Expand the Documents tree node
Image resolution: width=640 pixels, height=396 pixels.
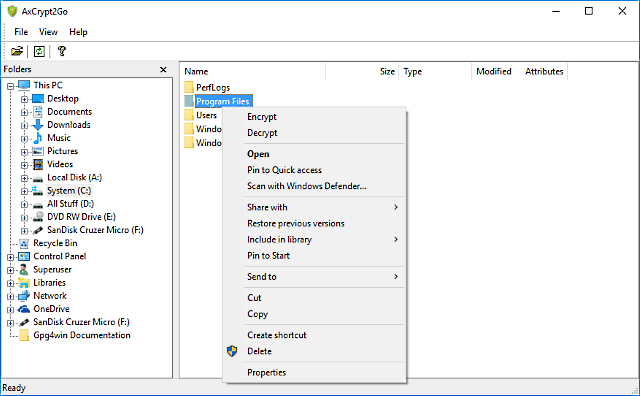(24, 112)
